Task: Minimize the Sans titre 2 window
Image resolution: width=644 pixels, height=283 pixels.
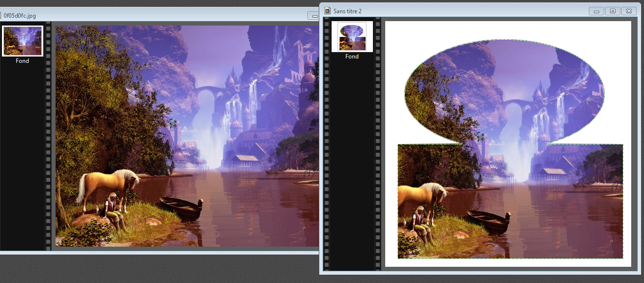Action: click(596, 11)
